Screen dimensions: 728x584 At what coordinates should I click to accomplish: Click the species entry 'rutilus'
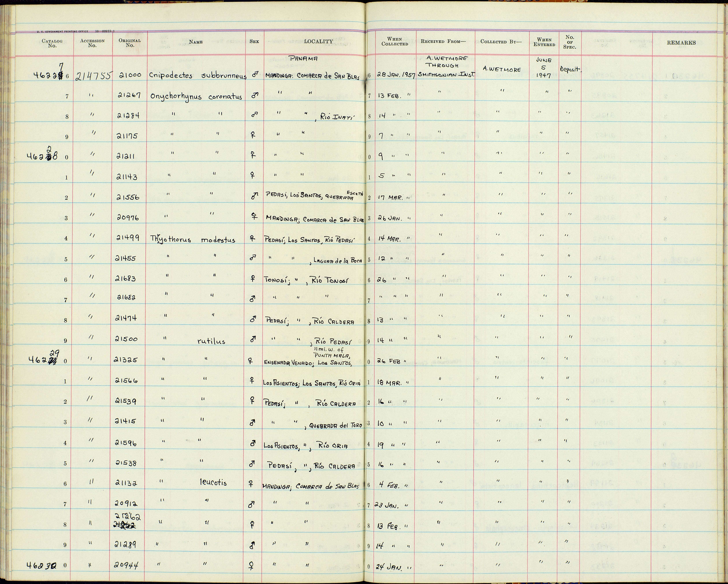point(211,341)
